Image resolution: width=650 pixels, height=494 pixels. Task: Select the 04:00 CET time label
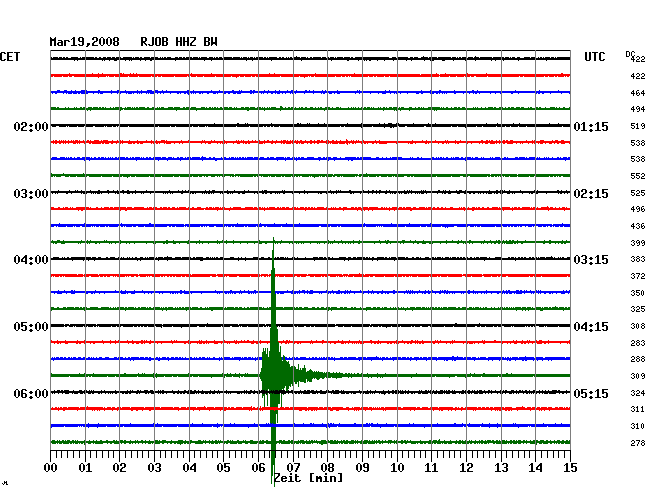pyautogui.click(x=31, y=260)
